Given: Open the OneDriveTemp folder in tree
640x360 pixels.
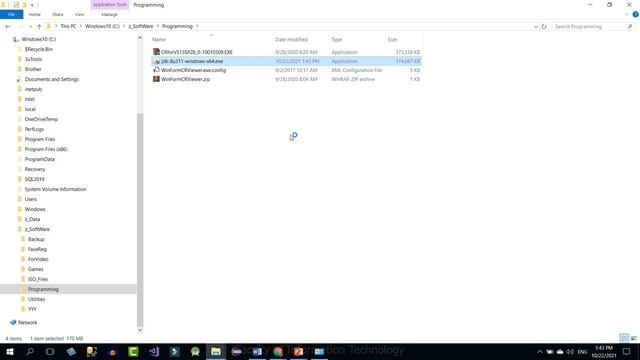Looking at the screenshot, I should [41, 119].
